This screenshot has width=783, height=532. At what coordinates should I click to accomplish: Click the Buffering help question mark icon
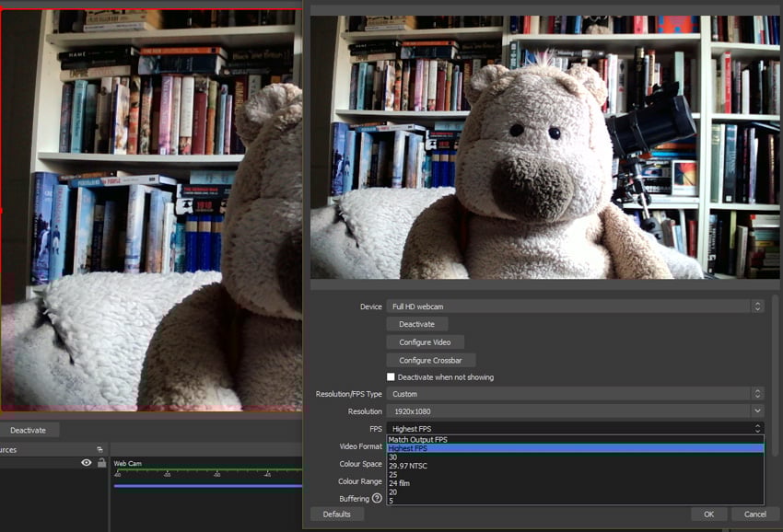[x=377, y=498]
